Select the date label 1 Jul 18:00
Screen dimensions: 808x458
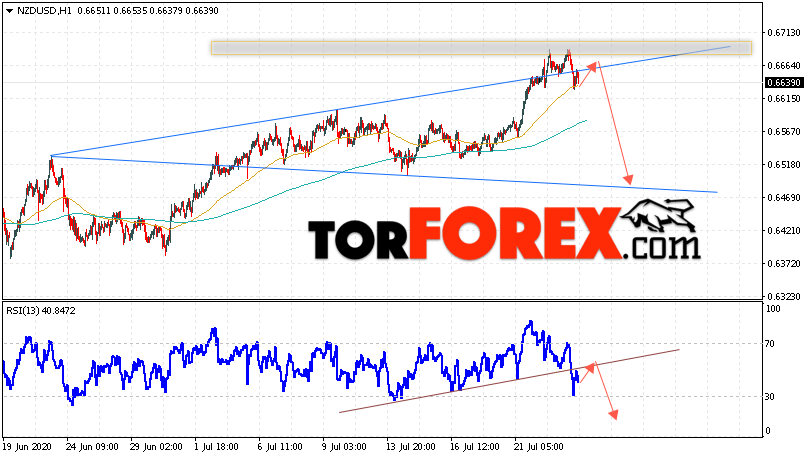pyautogui.click(x=216, y=446)
